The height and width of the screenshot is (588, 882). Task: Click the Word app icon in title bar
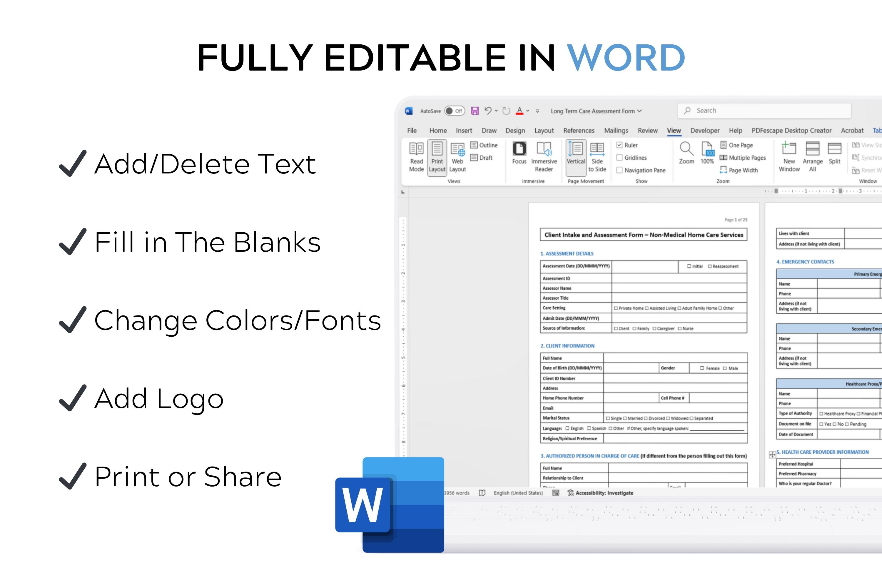409,111
